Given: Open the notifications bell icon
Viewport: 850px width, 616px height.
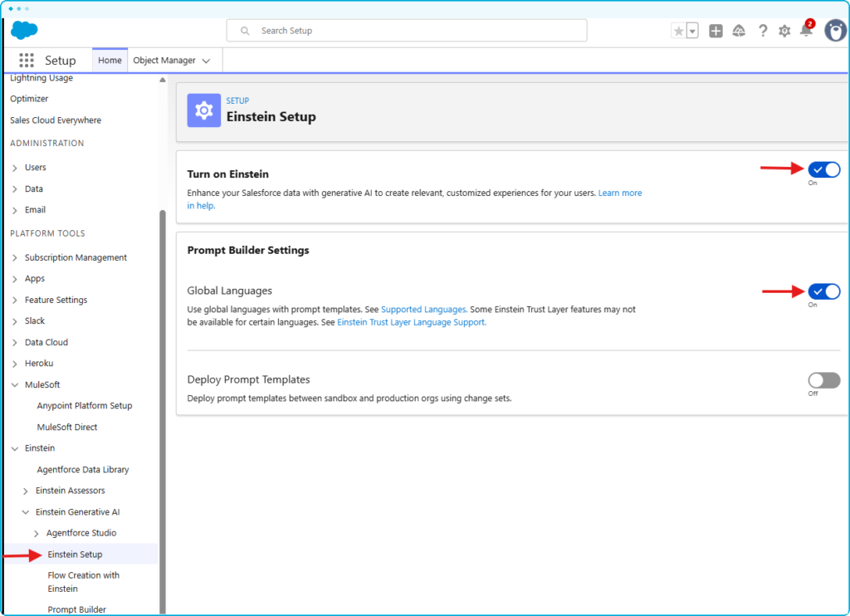Looking at the screenshot, I should 806,30.
